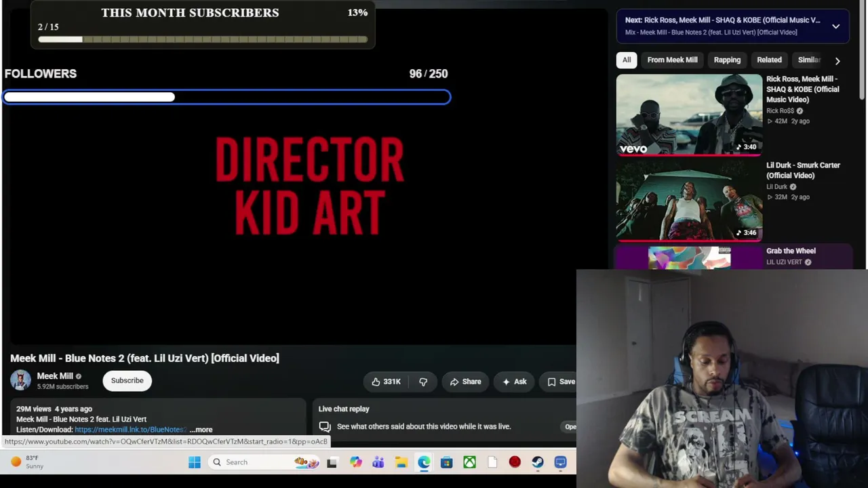Click the This Month Subscribers progress bar
Image resolution: width=868 pixels, height=488 pixels.
pyautogui.click(x=203, y=39)
